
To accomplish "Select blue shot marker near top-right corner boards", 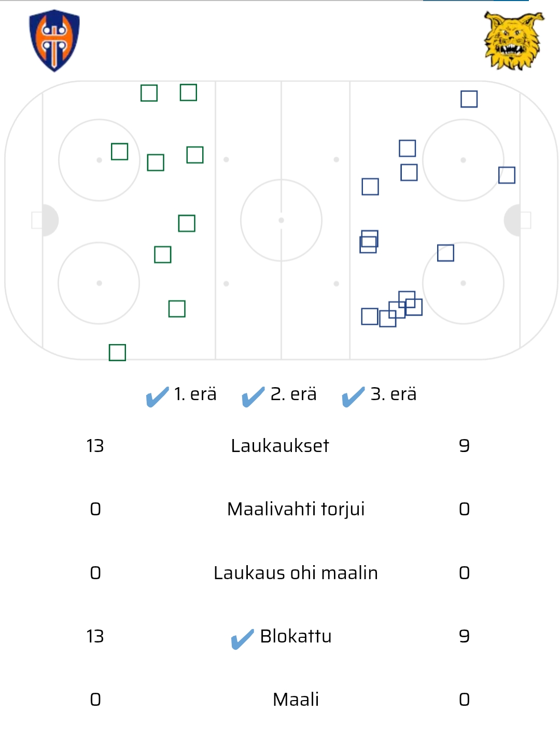I will click(x=469, y=99).
